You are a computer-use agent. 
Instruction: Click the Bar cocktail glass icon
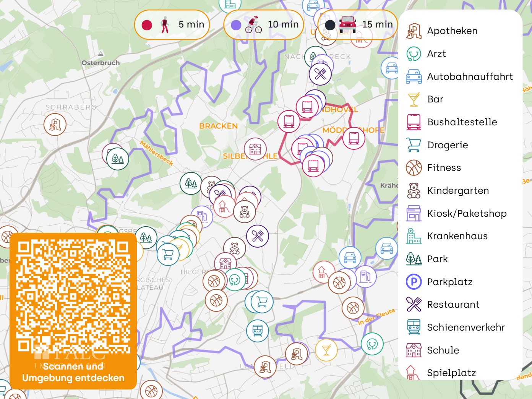(x=414, y=99)
